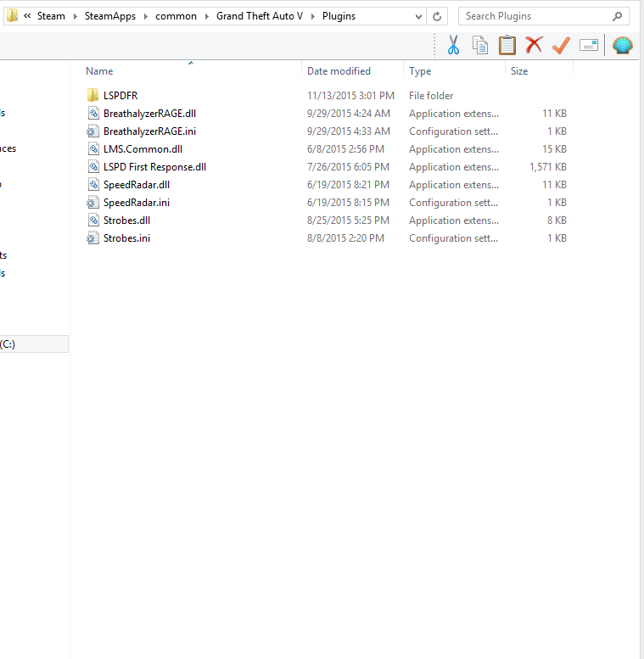Select the LMS.Common.dll file name
Viewport: 644px width, 659px height.
coord(143,148)
